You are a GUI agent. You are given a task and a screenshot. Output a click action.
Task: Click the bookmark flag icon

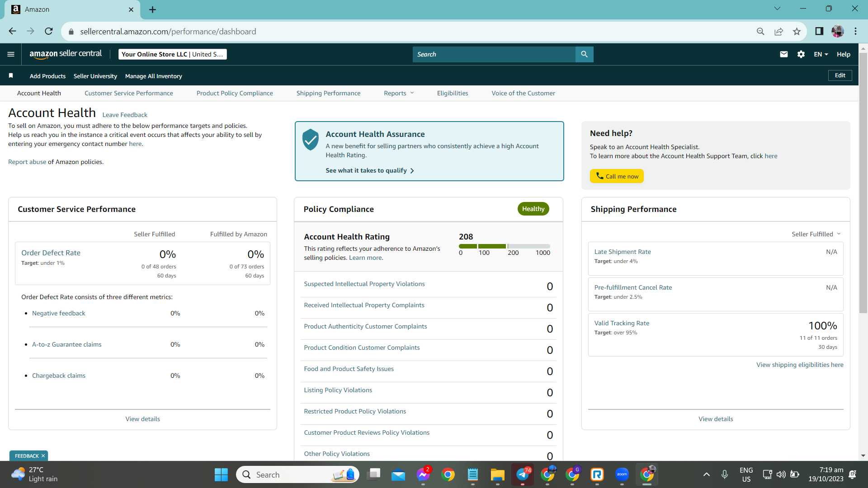coord(11,75)
